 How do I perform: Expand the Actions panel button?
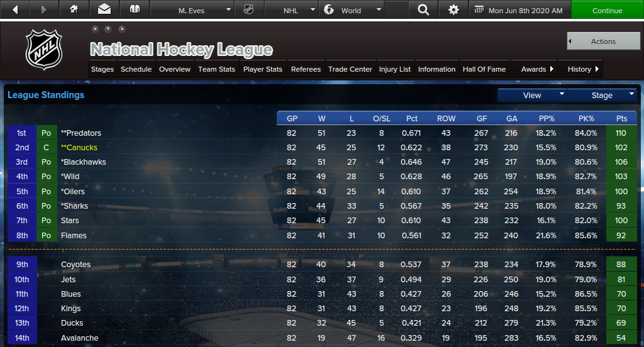click(603, 41)
